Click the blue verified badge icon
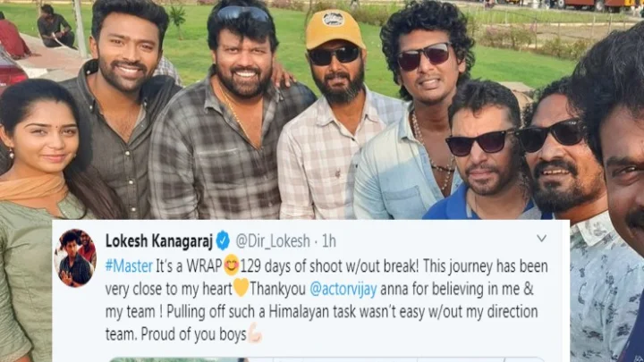This screenshot has width=644, height=362. [223, 240]
